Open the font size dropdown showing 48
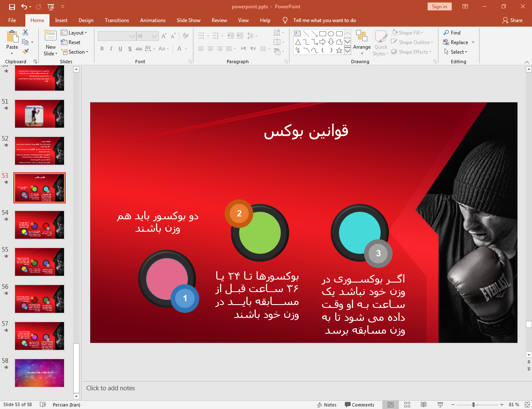The height and width of the screenshot is (409, 532). pyautogui.click(x=147, y=36)
